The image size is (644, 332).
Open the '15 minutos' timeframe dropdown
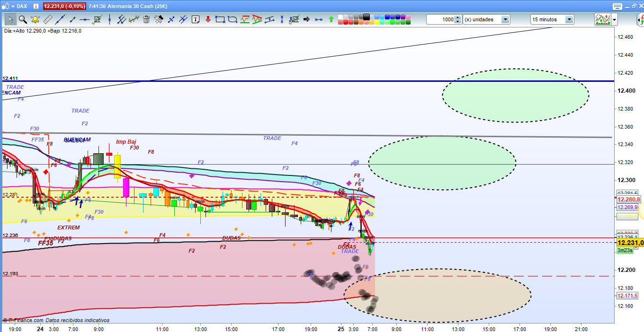[569, 19]
